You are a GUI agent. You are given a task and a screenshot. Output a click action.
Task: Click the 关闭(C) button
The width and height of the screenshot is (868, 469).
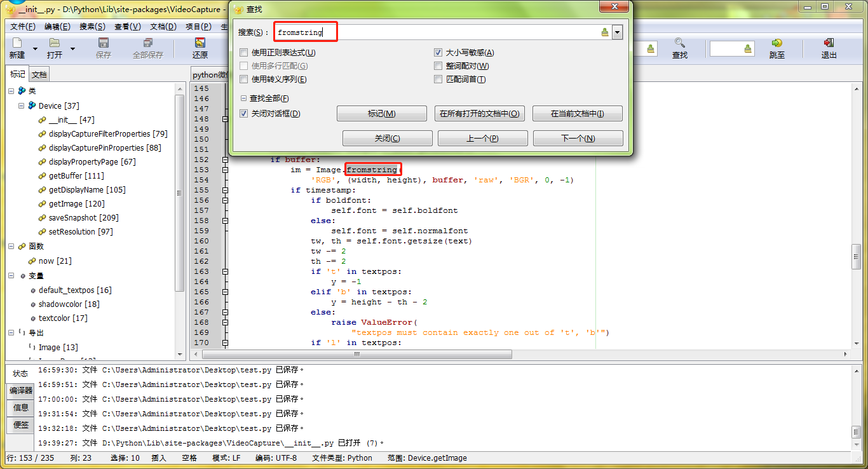[388, 139]
